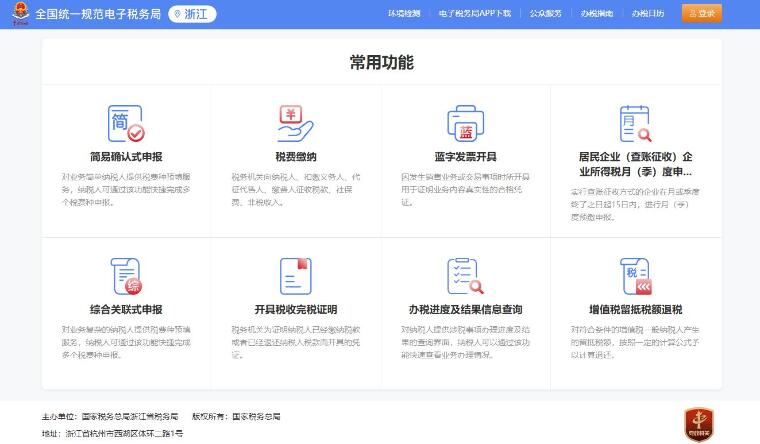Click the 税费缴纳 title link
This screenshot has width=760, height=444.
click(295, 158)
